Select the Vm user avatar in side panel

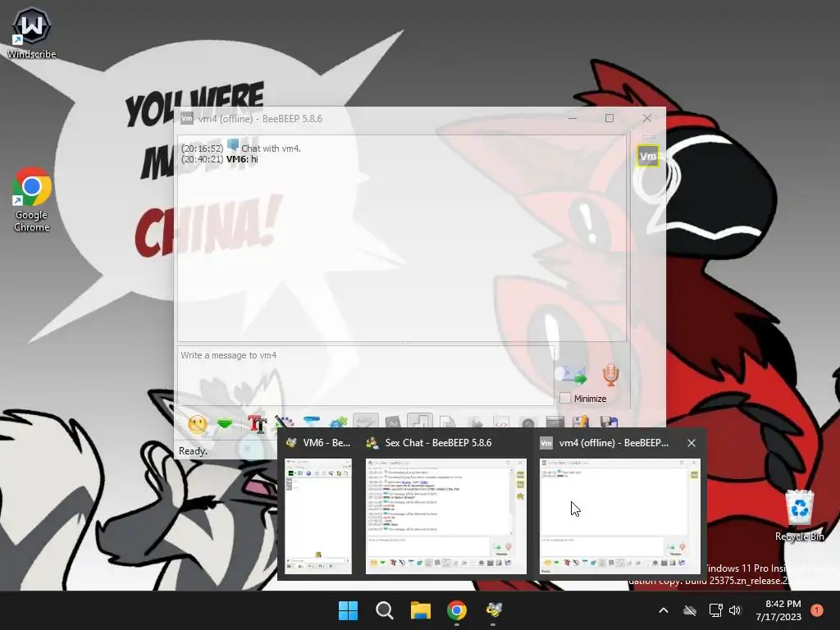tap(648, 157)
